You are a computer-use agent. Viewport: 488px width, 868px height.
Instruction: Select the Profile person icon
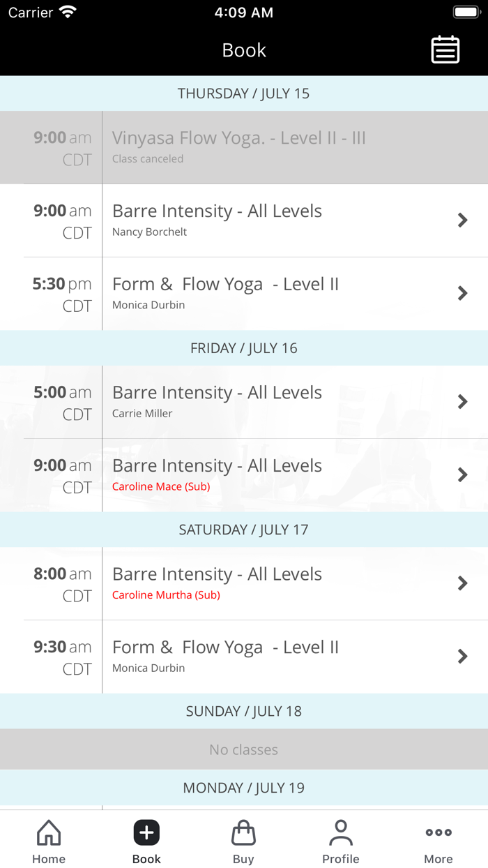pyautogui.click(x=341, y=832)
